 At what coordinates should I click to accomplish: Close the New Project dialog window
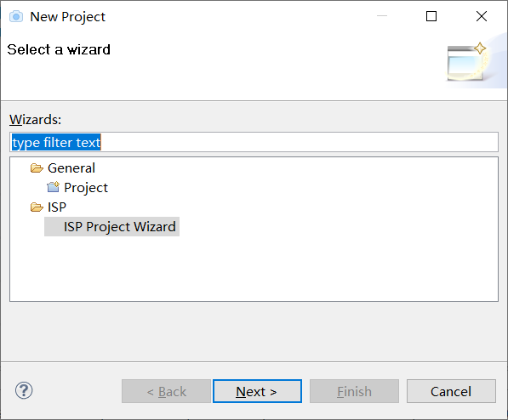[x=482, y=16]
